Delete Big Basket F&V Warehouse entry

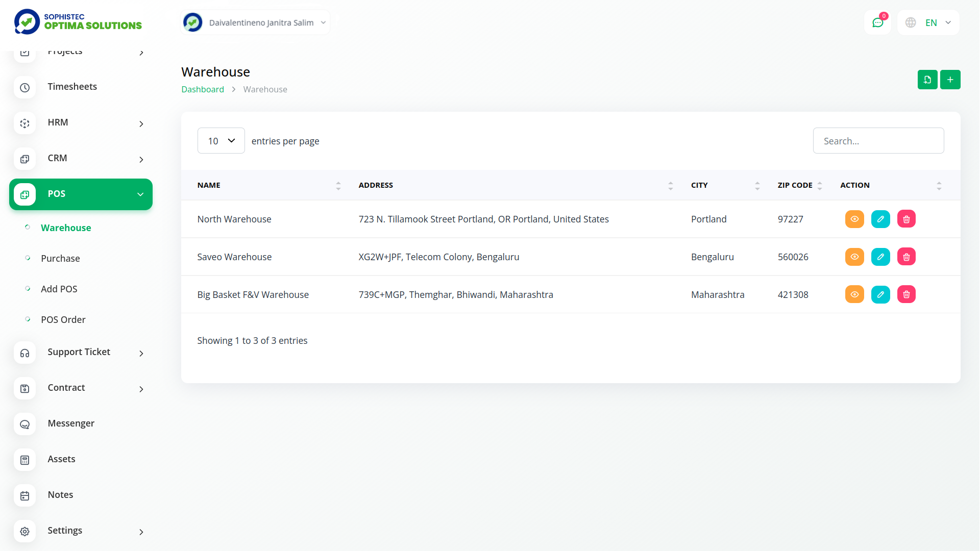[x=906, y=295]
